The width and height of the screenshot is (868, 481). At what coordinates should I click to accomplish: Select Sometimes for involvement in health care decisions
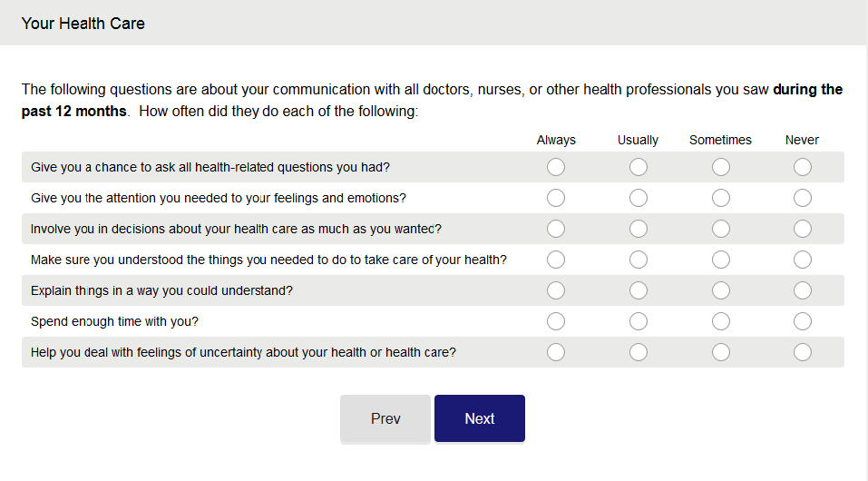[x=720, y=229]
